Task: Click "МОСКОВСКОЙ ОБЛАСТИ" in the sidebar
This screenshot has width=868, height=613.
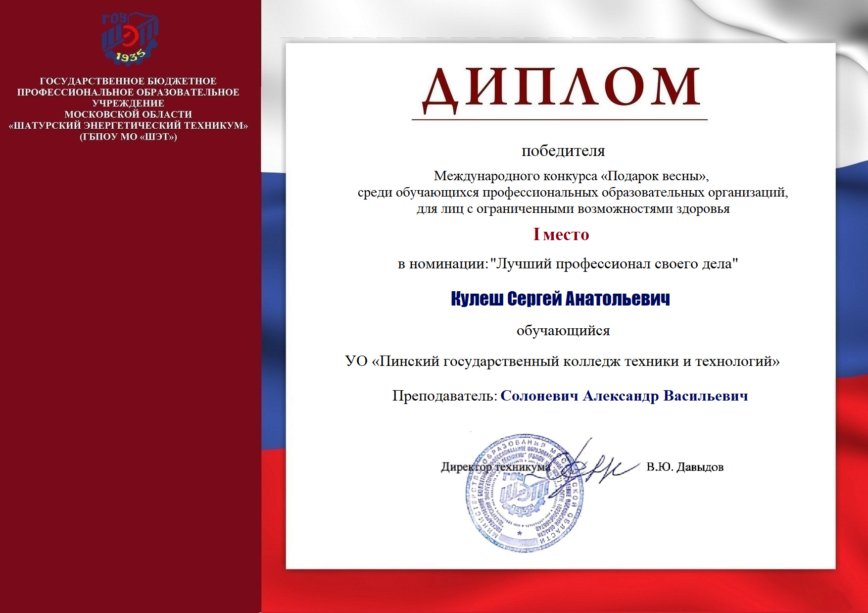Action: pos(128,114)
